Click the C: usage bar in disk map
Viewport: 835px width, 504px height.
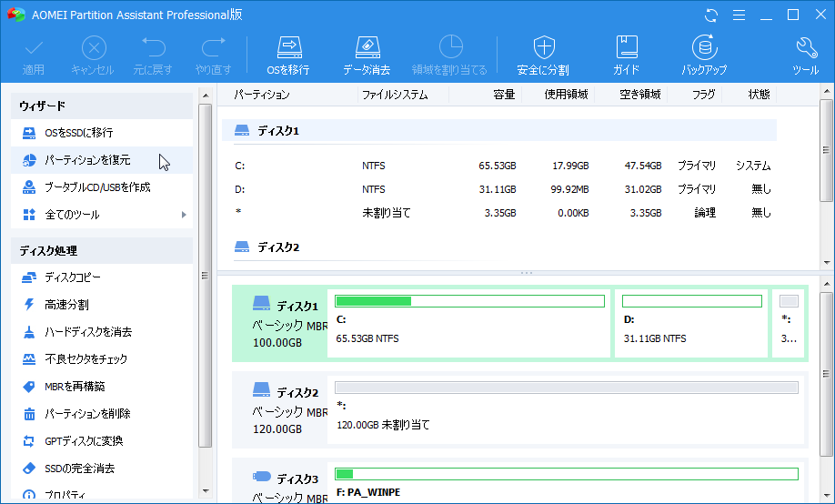pos(469,301)
